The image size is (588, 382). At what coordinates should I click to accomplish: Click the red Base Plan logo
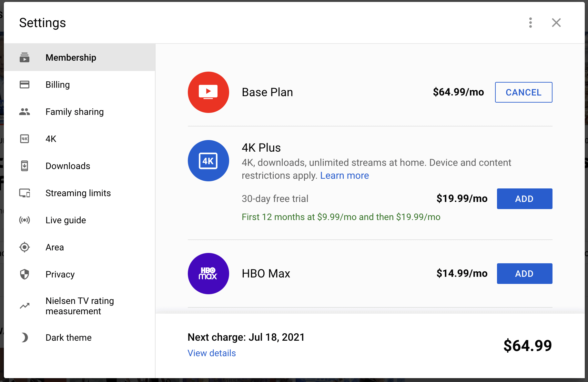[x=208, y=92]
